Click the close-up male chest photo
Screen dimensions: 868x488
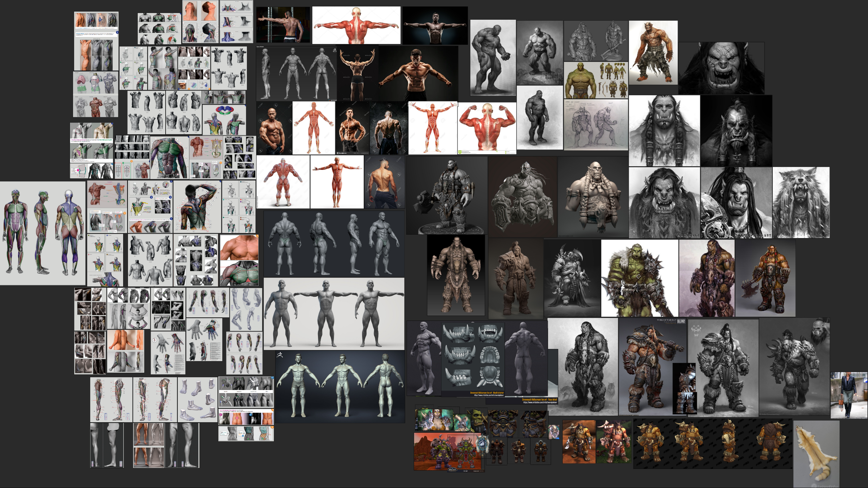click(x=239, y=247)
